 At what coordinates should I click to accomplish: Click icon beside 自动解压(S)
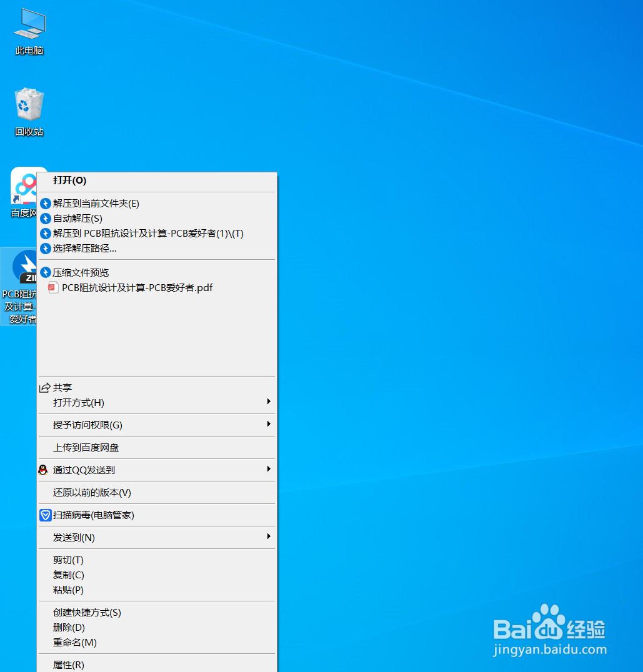click(x=46, y=219)
